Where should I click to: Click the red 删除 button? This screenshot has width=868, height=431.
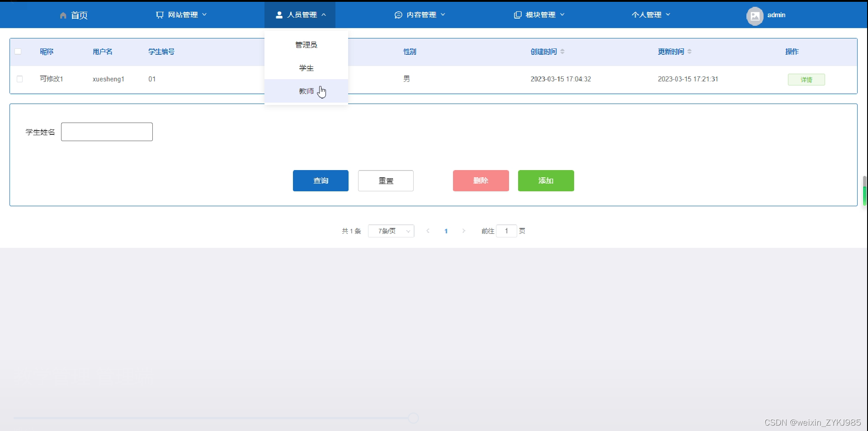click(481, 180)
